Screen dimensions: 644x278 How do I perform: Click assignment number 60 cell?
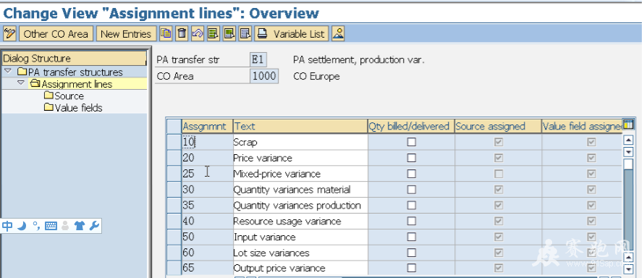click(x=208, y=253)
